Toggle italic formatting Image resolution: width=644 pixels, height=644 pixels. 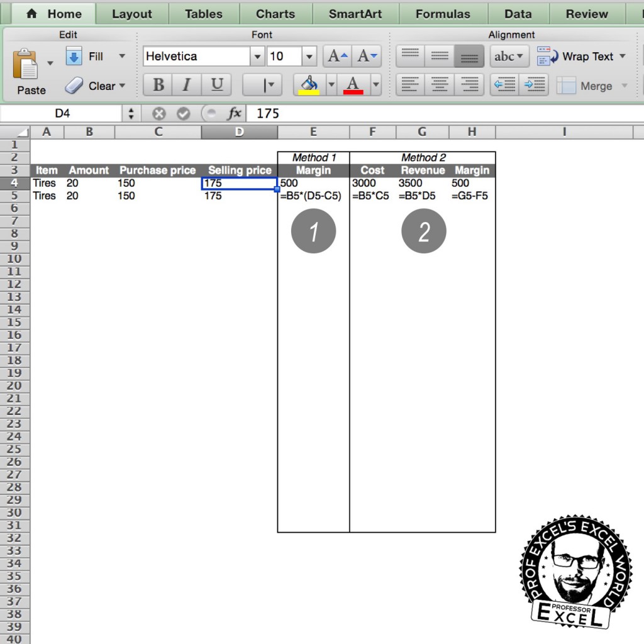(x=185, y=84)
